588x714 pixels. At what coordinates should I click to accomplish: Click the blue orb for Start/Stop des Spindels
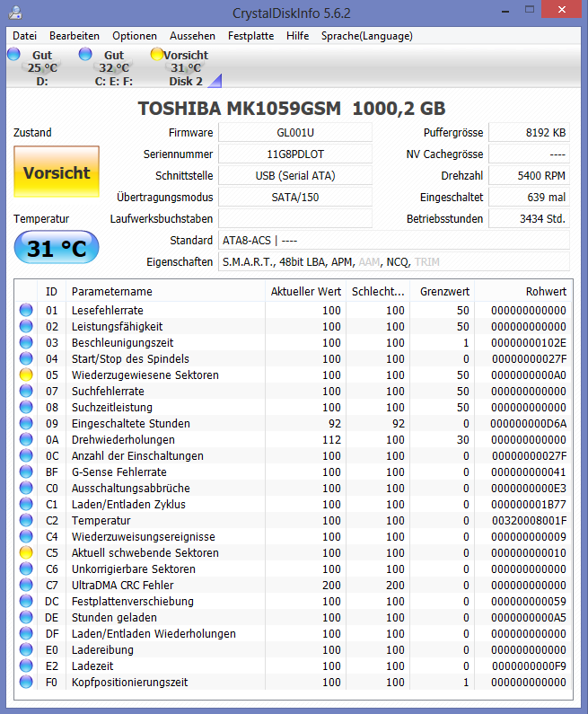26,359
